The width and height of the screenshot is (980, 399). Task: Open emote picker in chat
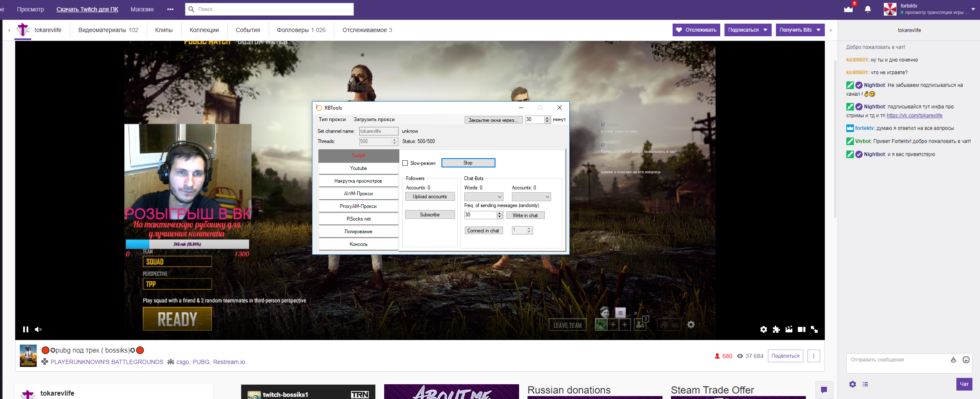[966, 360]
